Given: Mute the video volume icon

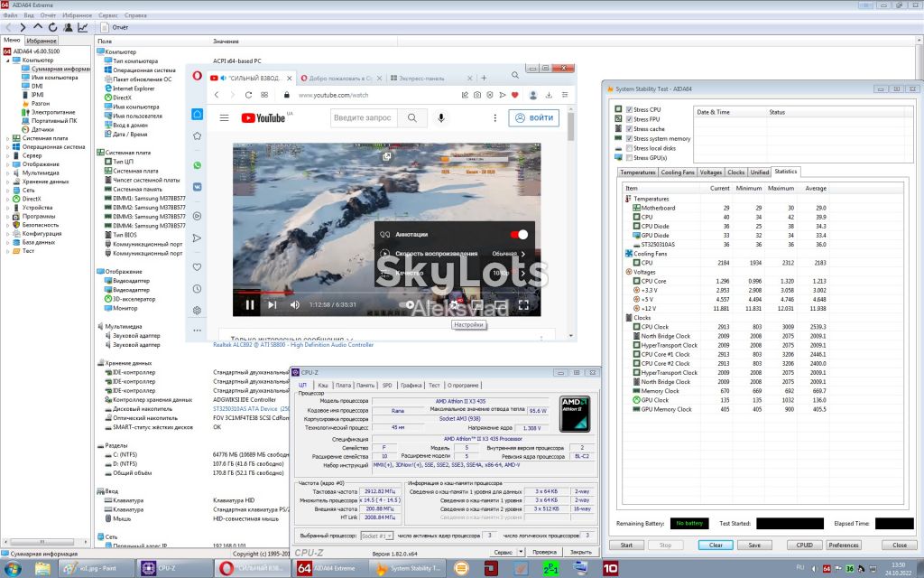Looking at the screenshot, I should click(295, 305).
